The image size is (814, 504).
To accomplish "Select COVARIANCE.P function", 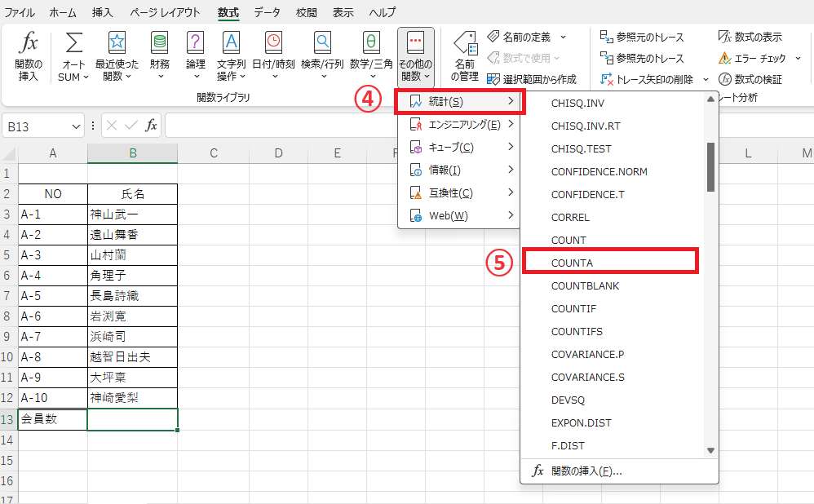I will pos(587,355).
